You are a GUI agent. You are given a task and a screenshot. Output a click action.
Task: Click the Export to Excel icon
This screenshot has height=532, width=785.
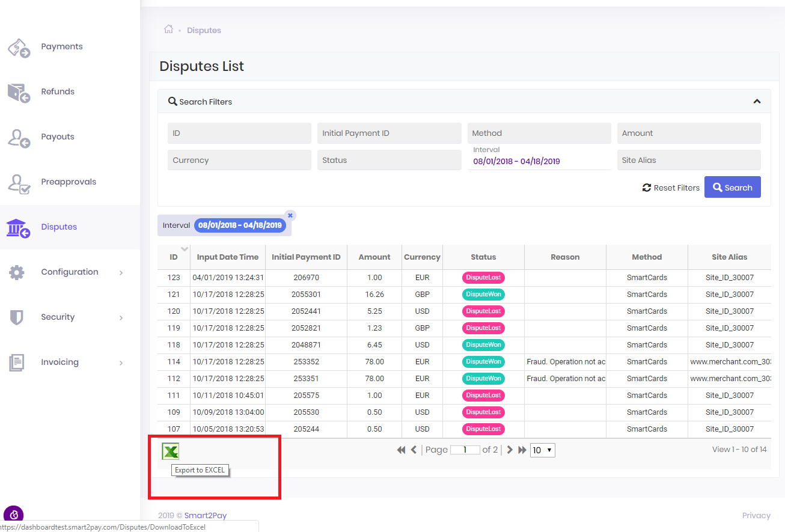pyautogui.click(x=171, y=451)
